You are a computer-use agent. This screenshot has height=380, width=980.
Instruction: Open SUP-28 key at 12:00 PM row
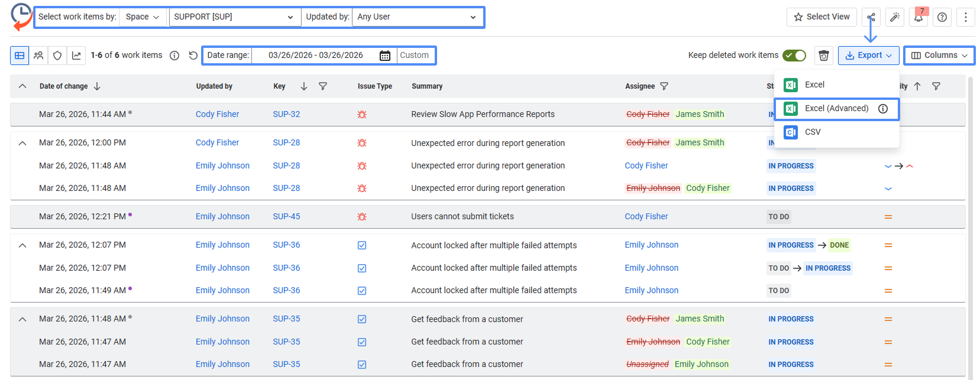286,143
